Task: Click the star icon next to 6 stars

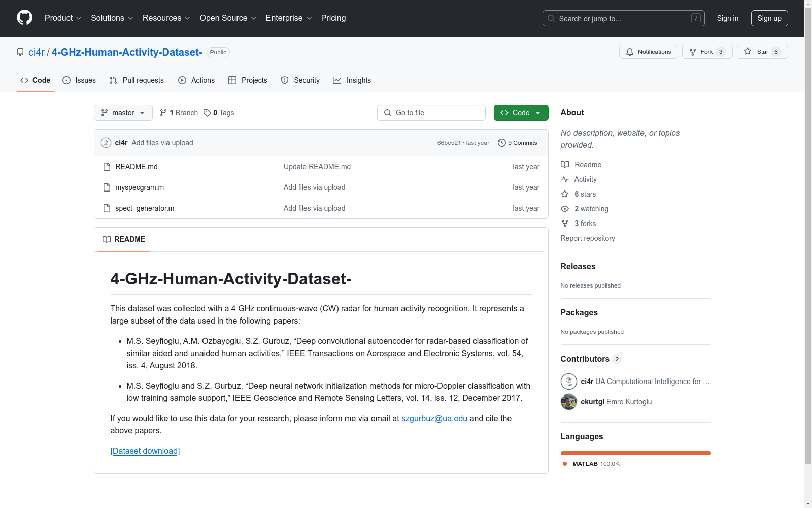Action: coord(565,194)
